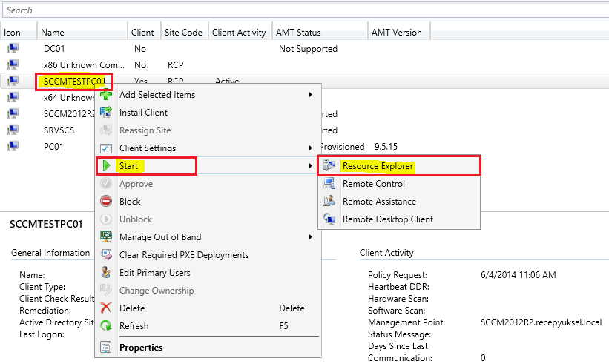Click the 9.5.15 AMT version value

pos(386,147)
